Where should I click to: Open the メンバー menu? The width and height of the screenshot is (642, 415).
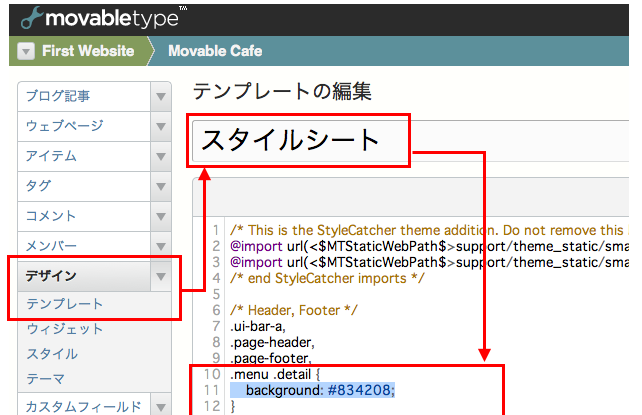84,246
